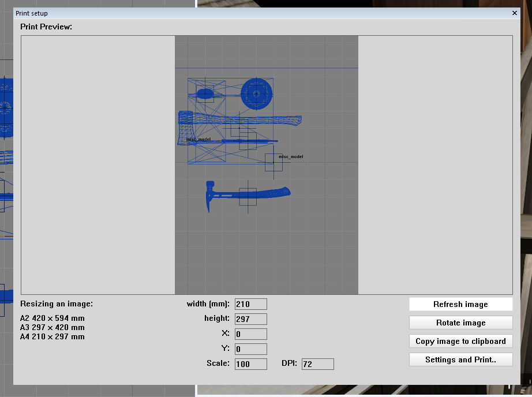Focus the Scale value field
The height and width of the screenshot is (397, 532).
click(x=250, y=364)
